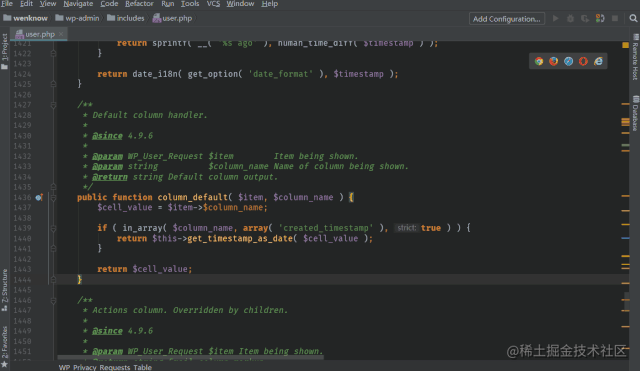Click 'date_i18n' function call on line 1424
This screenshot has width=640, height=371.
click(x=155, y=74)
